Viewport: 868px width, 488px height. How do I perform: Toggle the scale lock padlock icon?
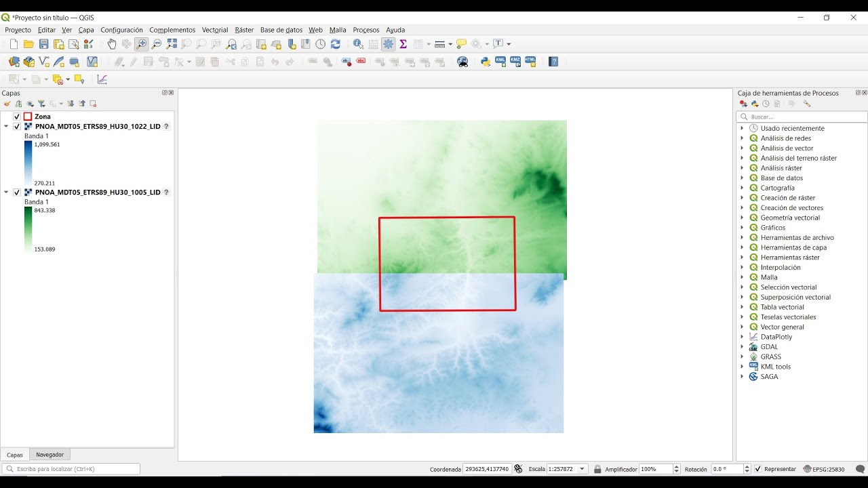597,469
